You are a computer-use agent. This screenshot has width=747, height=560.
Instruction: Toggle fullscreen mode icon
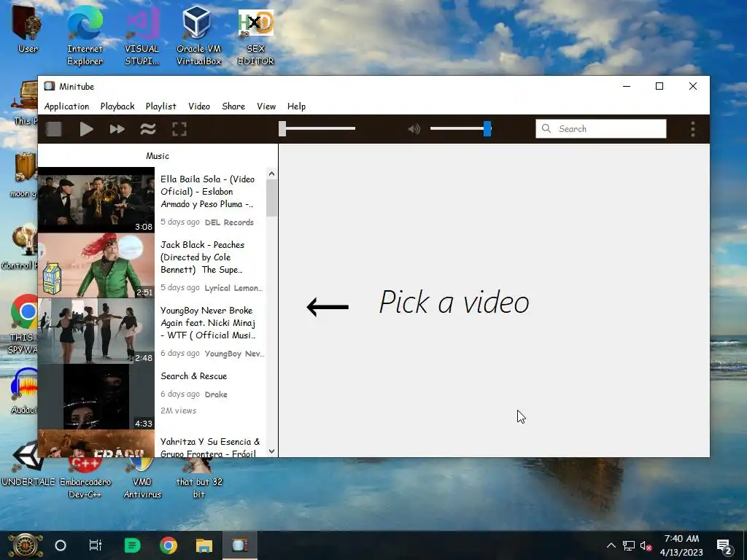click(179, 129)
